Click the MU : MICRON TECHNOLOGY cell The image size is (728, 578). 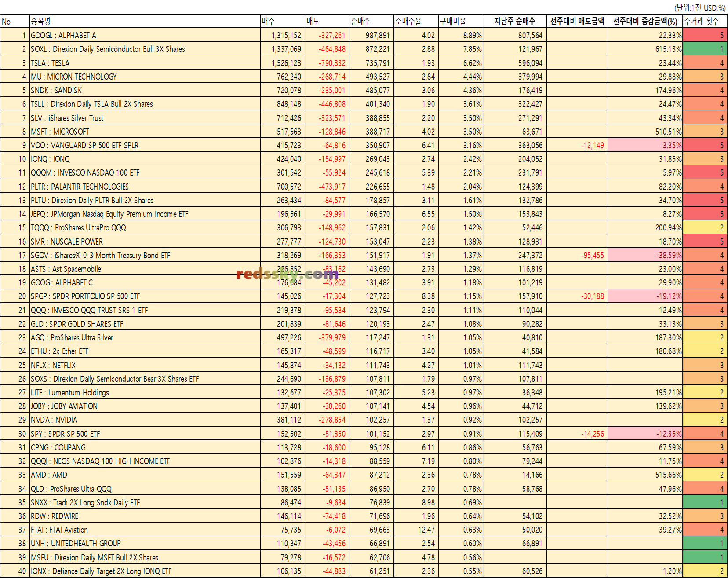pos(145,77)
